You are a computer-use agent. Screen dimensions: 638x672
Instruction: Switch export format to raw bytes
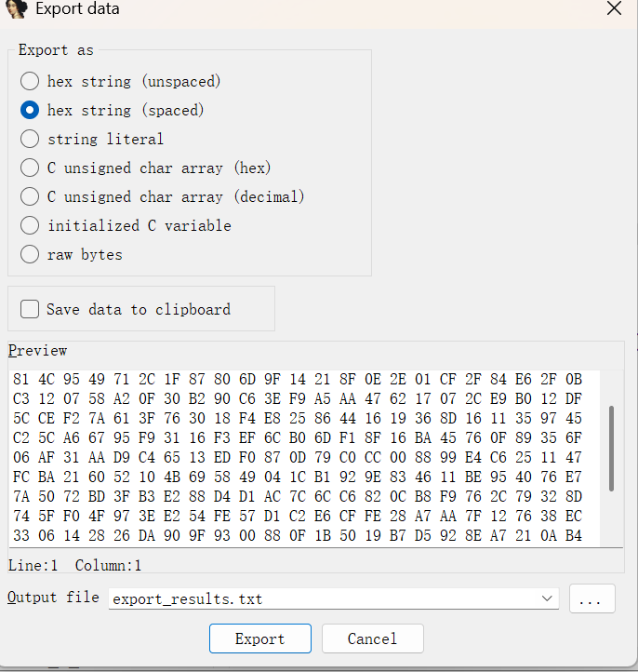[x=30, y=254]
